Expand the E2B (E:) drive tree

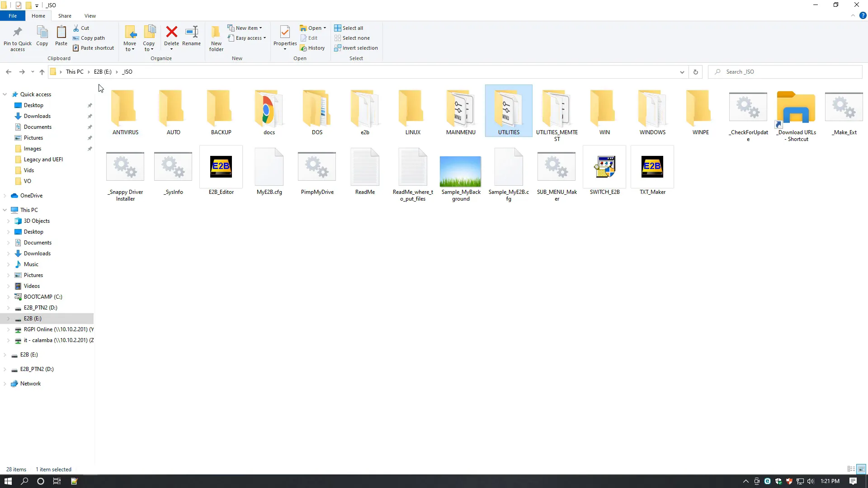7,318
